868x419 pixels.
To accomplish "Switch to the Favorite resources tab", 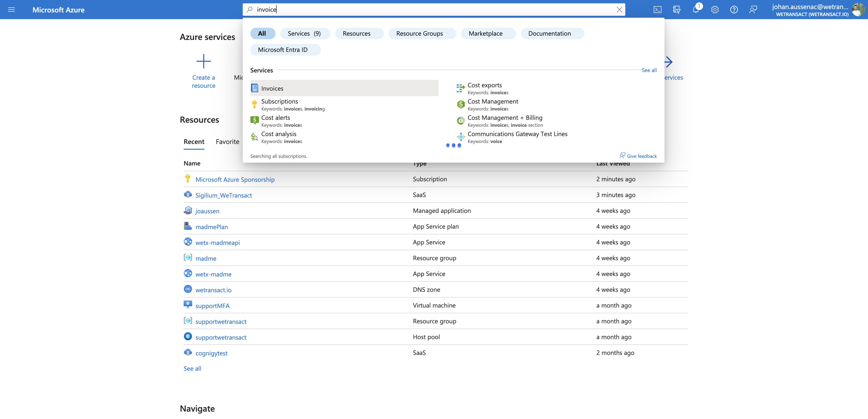I will [x=227, y=142].
